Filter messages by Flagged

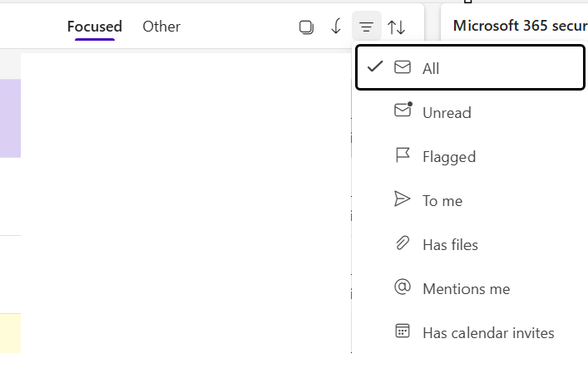470,156
